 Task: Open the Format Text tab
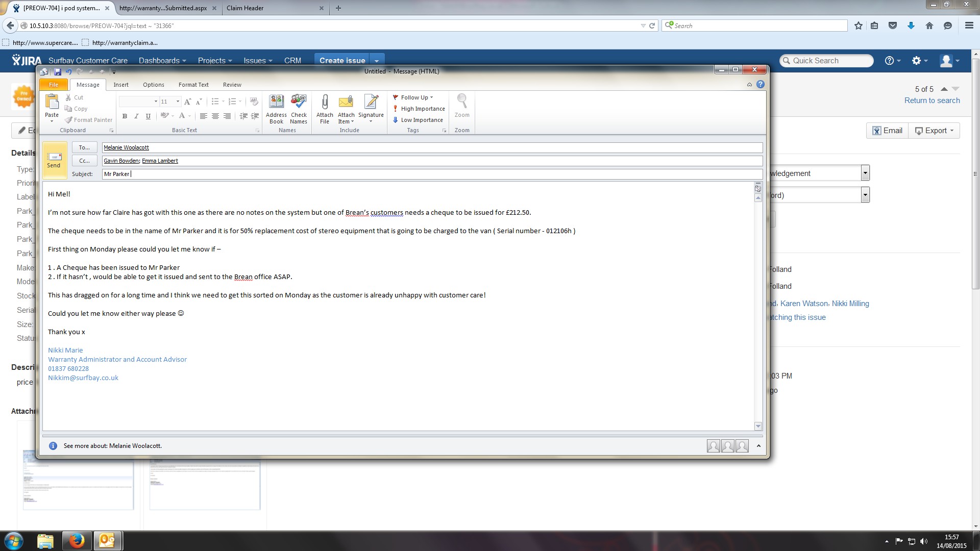(193, 85)
